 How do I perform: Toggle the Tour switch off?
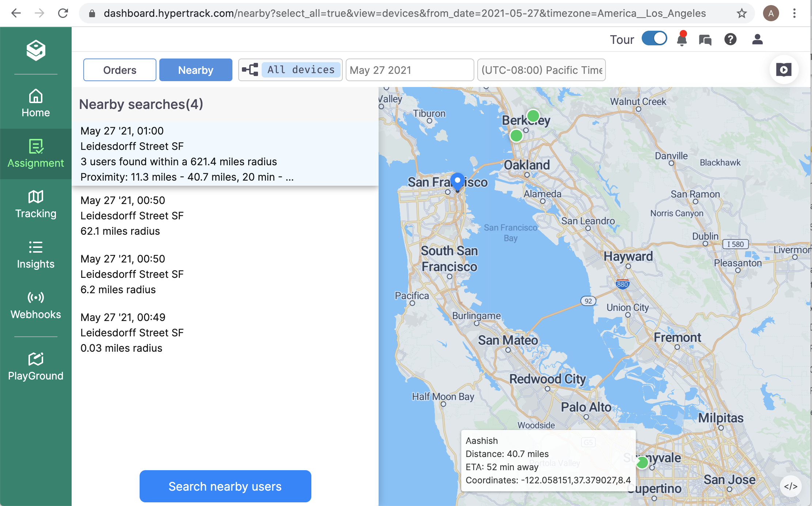(x=654, y=38)
